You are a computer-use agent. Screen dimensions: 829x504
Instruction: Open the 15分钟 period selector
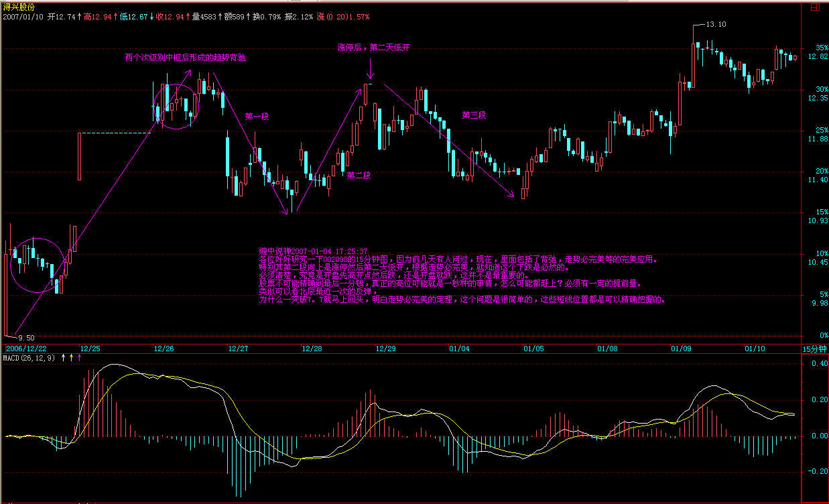[814, 349]
